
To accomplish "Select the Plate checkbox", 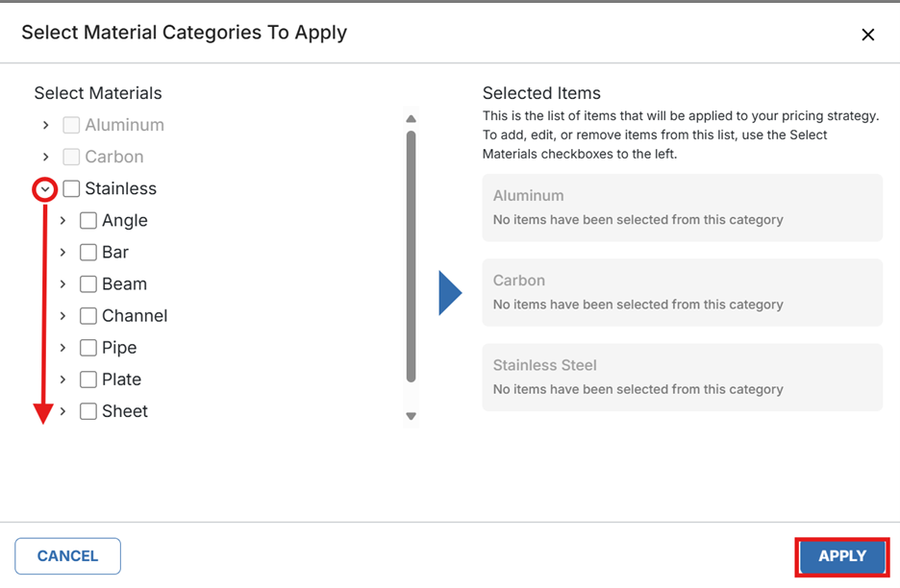I will [88, 380].
